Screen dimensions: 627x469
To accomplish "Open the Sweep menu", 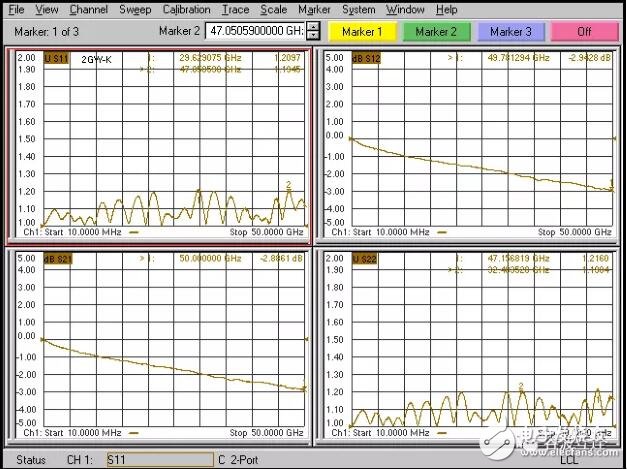I will click(x=135, y=9).
